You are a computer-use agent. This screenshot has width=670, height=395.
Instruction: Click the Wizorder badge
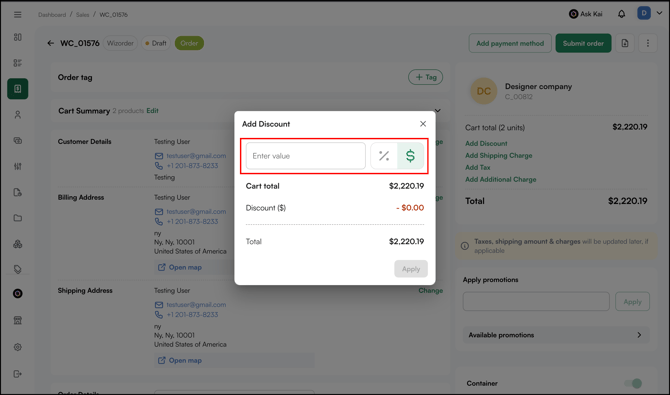pyautogui.click(x=120, y=43)
